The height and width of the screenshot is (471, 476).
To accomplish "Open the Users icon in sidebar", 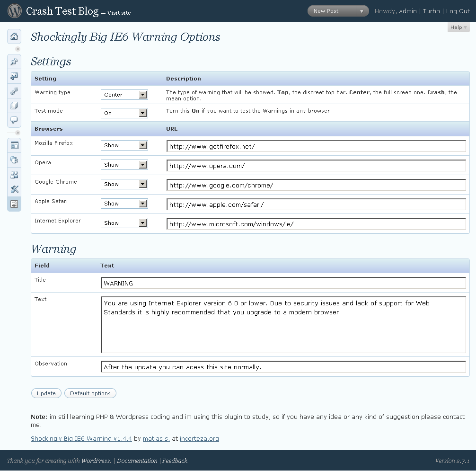I will [14, 175].
